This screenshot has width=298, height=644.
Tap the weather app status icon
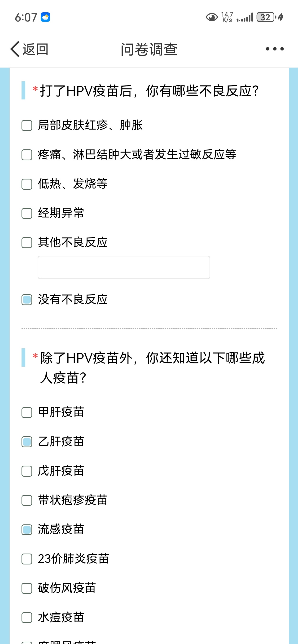coord(45,17)
